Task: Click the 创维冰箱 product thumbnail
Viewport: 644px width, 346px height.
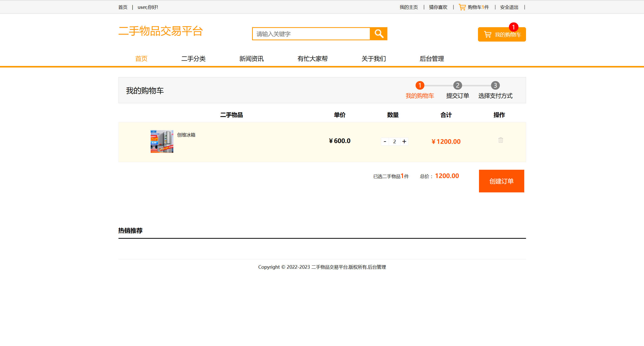Action: 161,141
